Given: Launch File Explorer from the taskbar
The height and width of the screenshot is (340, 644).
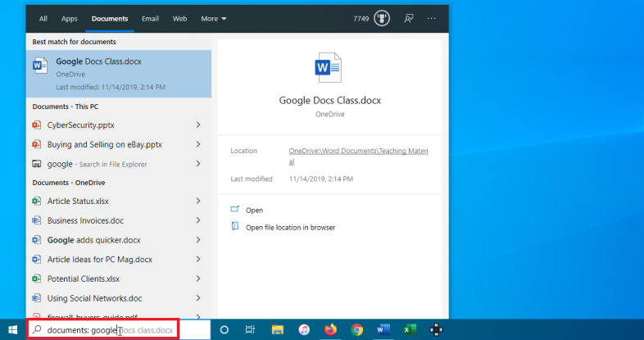Looking at the screenshot, I should tap(277, 329).
